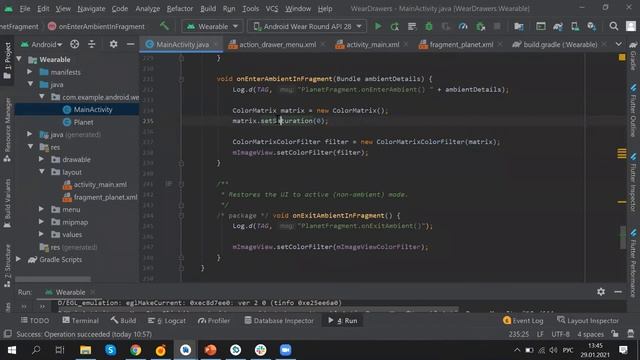640x360 pixels.
Task: Click the Debug app bug icon
Action: tap(429, 27)
